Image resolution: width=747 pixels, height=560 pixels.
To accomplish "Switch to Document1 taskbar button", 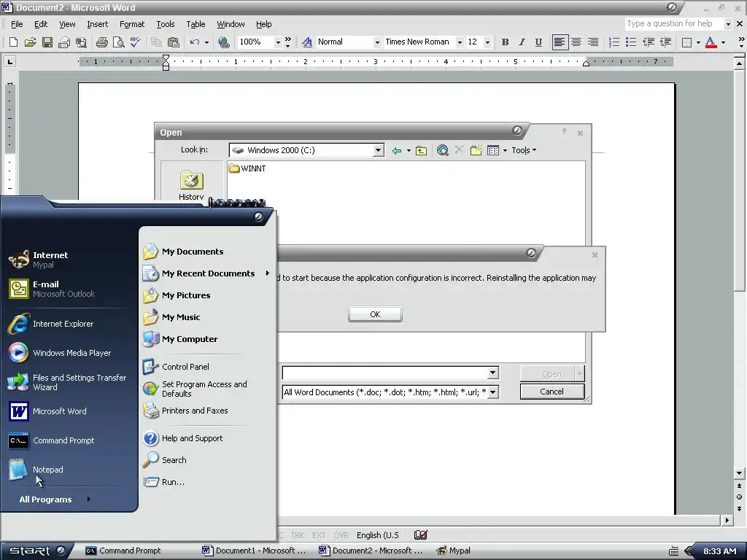I will (255, 551).
